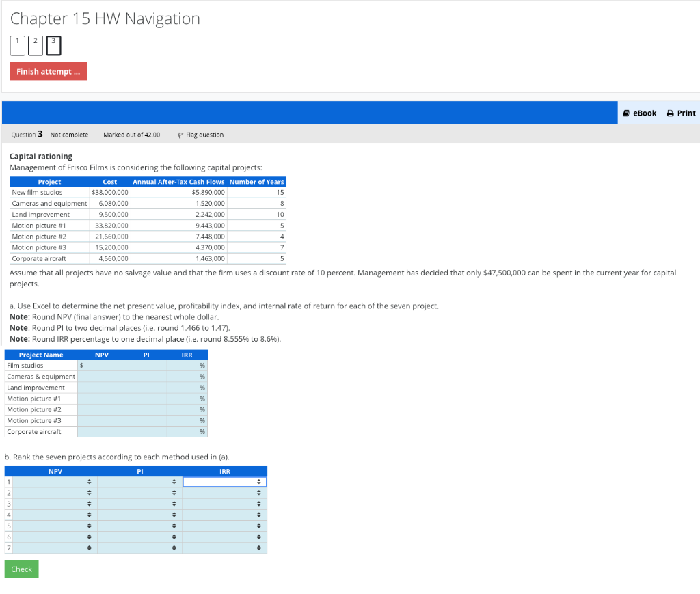
Task: Select question 3 navigation box
Action: click(x=53, y=46)
